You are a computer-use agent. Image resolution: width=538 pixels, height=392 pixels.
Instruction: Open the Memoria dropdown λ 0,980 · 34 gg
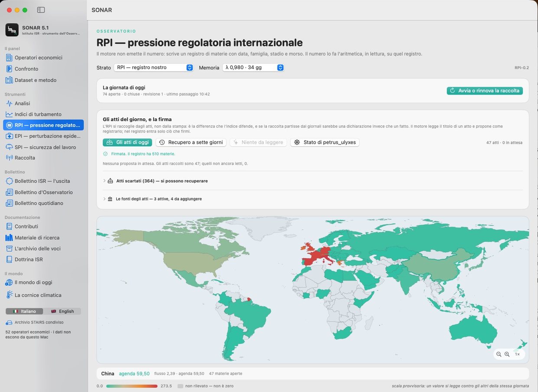pyautogui.click(x=253, y=67)
